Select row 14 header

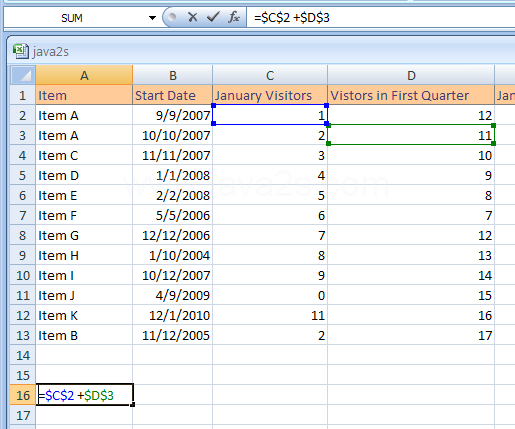23,355
